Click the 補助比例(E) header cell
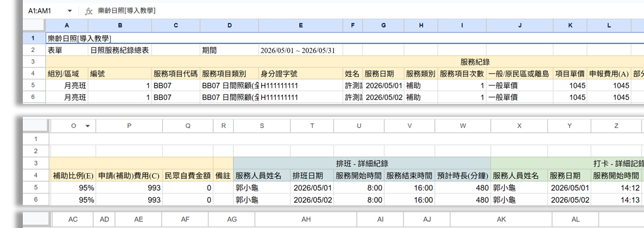This screenshot has width=644, height=228. [73, 175]
